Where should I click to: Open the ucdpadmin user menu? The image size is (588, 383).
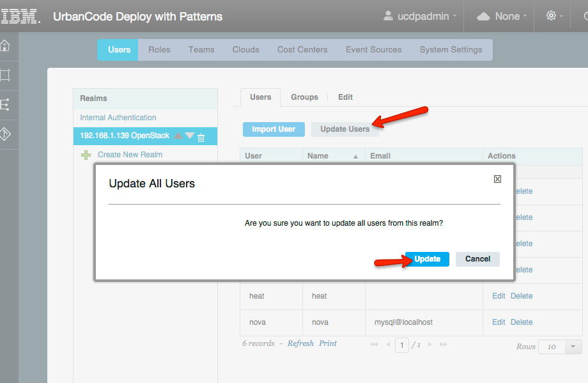click(420, 16)
